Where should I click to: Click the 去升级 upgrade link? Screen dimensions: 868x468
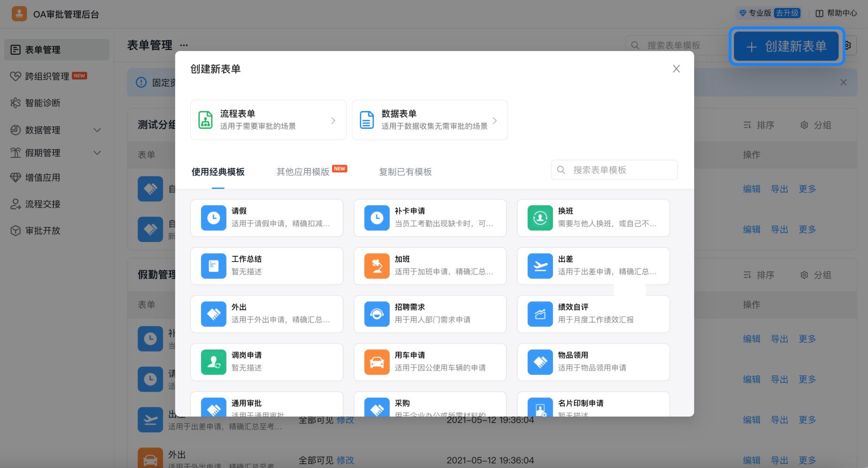787,13
